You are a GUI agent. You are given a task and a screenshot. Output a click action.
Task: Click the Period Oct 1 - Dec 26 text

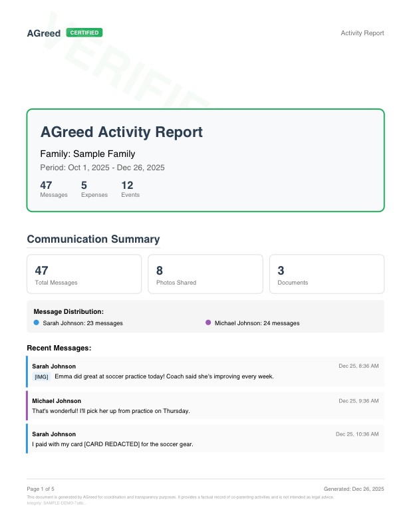coord(102,168)
